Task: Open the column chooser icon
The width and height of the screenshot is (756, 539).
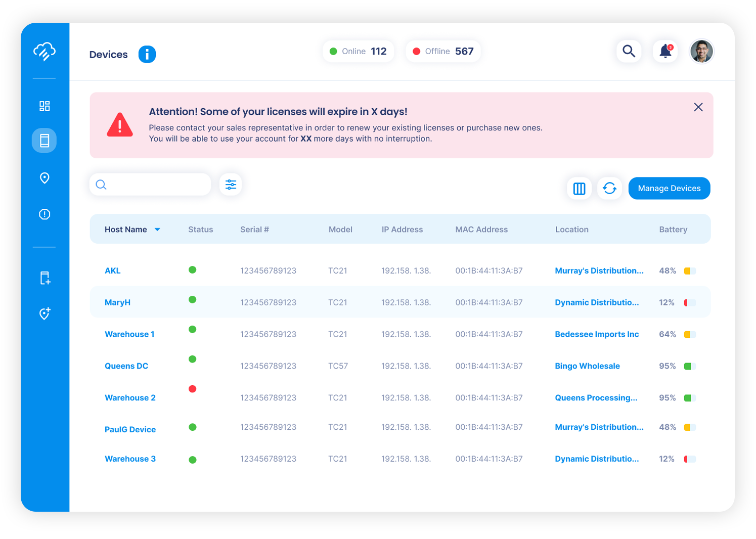Action: pos(580,189)
